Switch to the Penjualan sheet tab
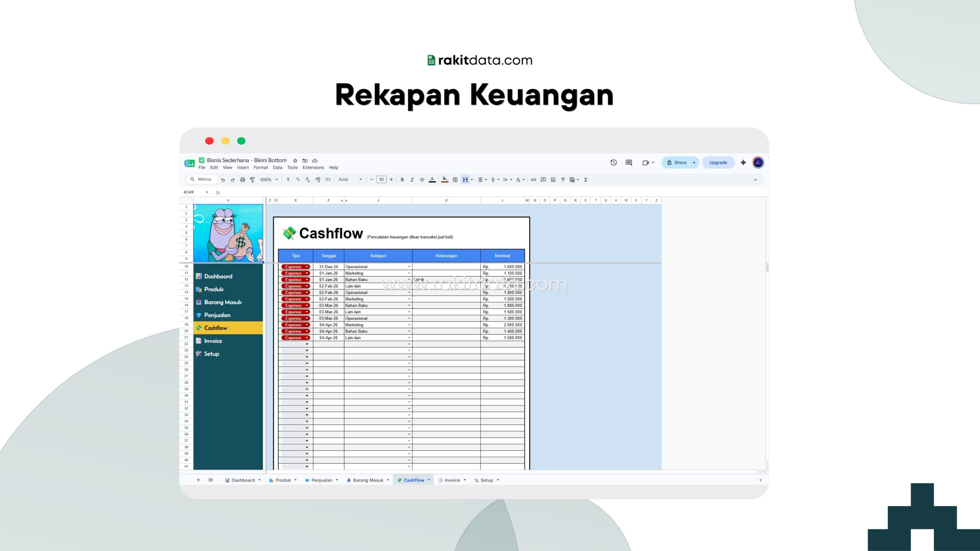980x551 pixels. (322, 480)
